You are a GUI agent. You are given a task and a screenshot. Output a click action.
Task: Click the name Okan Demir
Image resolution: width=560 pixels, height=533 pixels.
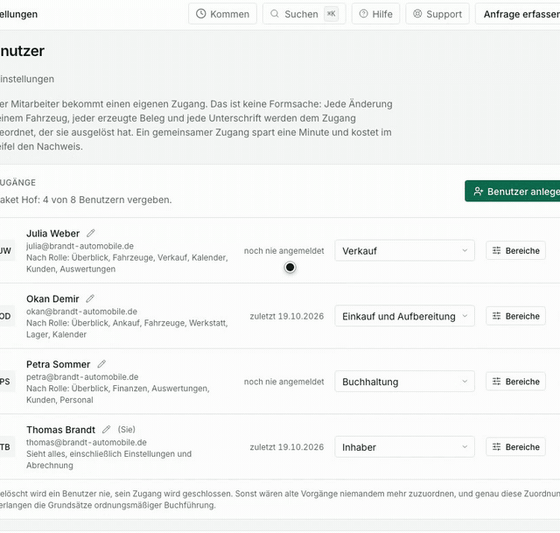pyautogui.click(x=52, y=299)
